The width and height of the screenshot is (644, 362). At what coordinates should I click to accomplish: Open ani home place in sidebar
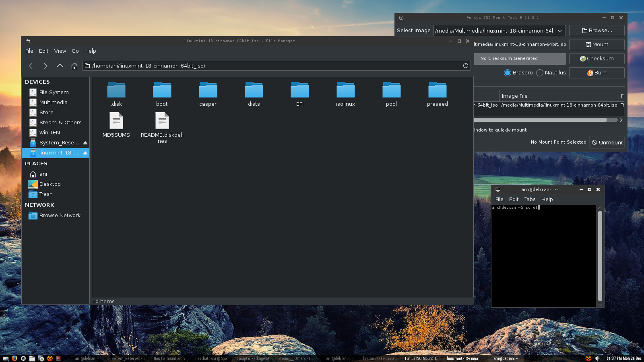55,174
